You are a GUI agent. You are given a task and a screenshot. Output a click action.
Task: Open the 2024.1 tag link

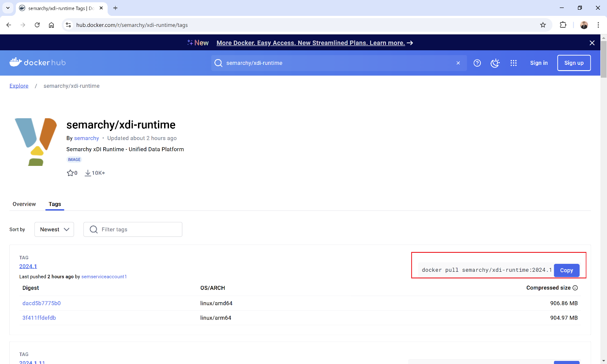pos(28,266)
